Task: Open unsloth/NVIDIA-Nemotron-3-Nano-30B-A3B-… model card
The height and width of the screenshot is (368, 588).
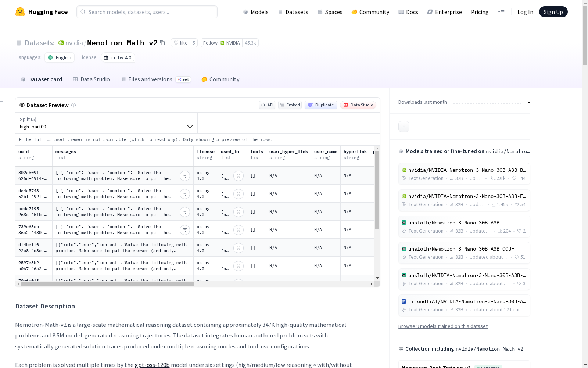Action: tap(464, 279)
